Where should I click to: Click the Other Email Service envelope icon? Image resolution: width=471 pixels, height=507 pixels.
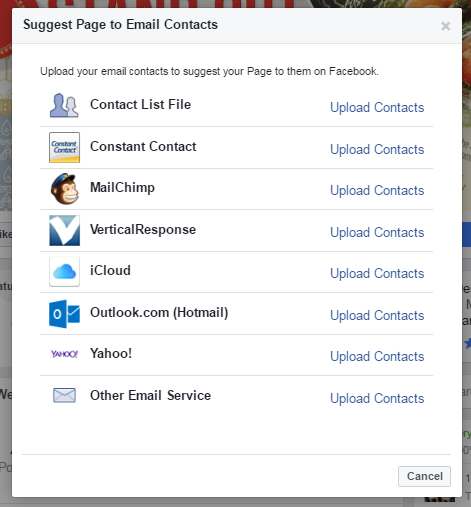(x=64, y=395)
